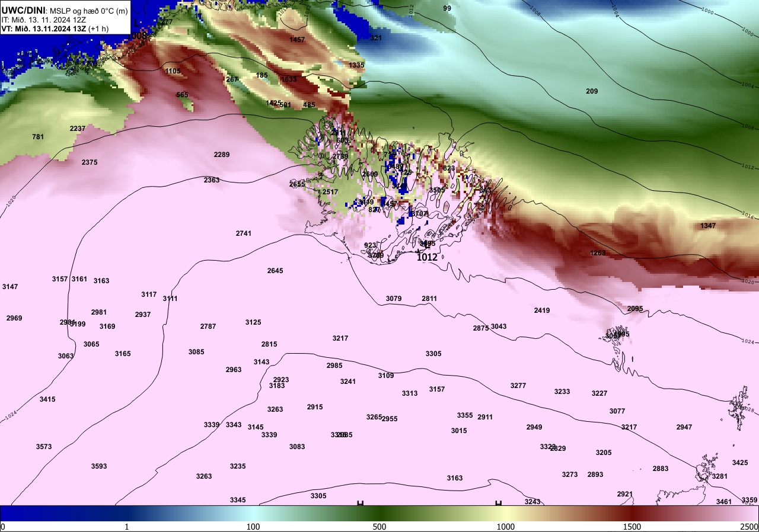The width and height of the screenshot is (759, 532).
Task: Click the height value 1633
Action: (x=289, y=79)
